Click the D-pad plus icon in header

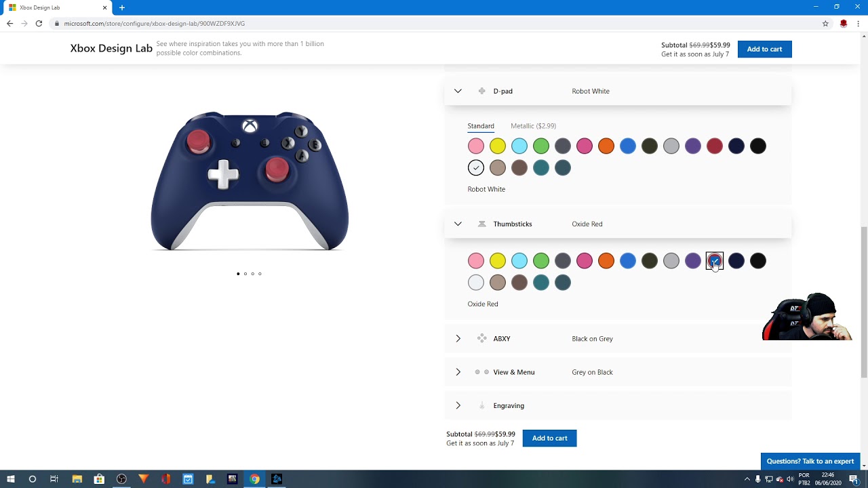click(x=482, y=91)
